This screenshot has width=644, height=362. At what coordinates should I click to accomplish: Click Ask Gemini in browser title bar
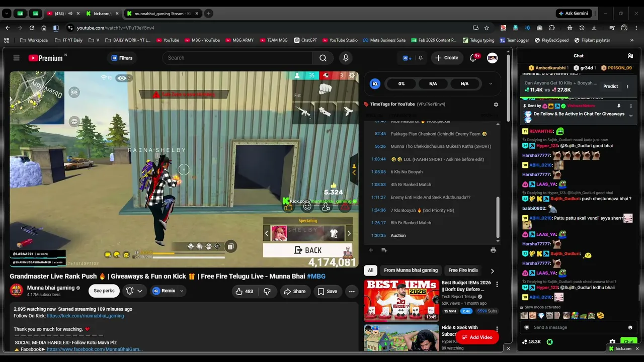click(574, 14)
